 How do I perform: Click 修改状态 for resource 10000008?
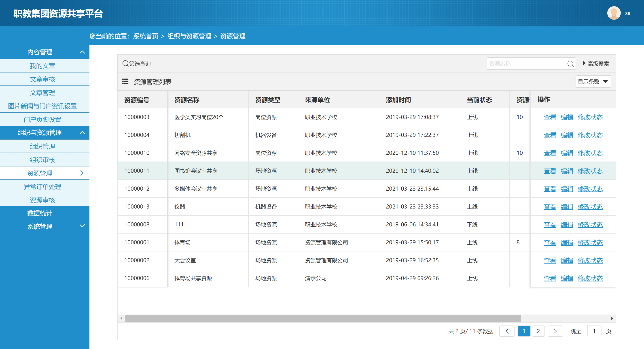[x=590, y=225]
